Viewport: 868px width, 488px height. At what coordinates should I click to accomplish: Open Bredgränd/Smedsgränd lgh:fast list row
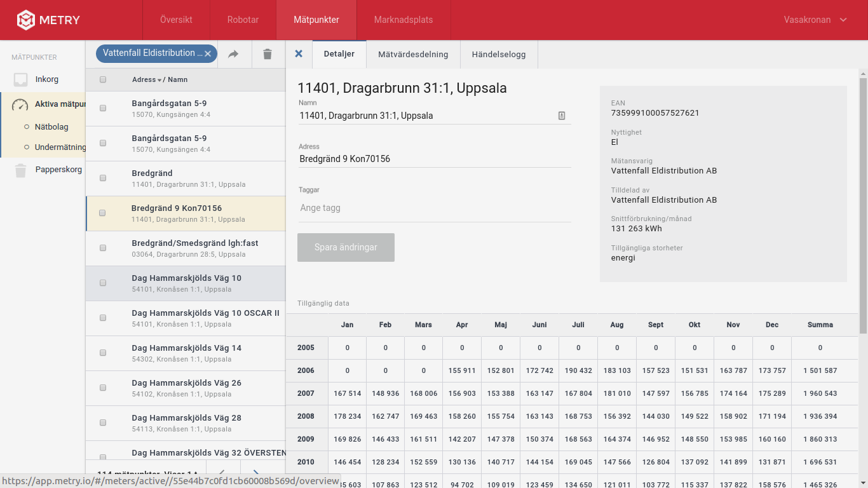click(x=186, y=248)
